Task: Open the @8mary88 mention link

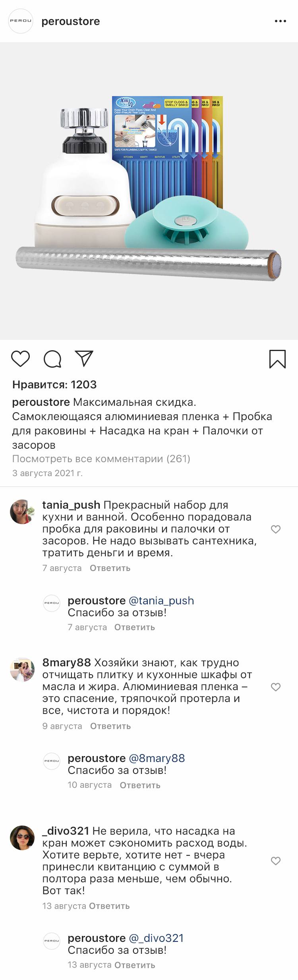Action: point(157,758)
